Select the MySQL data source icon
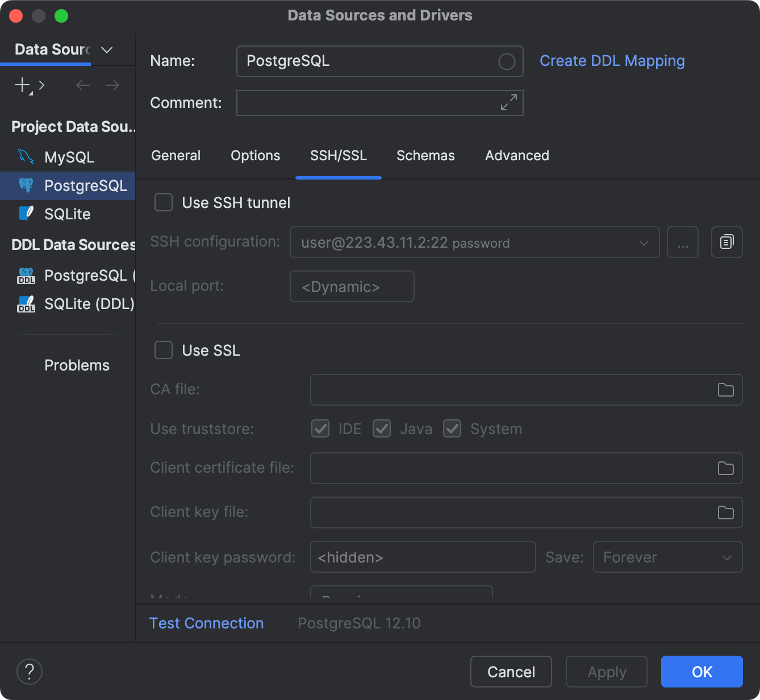 point(25,157)
